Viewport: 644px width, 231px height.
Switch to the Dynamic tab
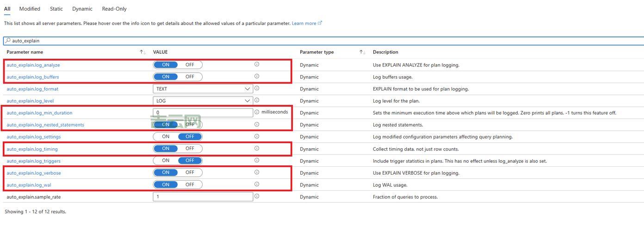[x=82, y=9]
